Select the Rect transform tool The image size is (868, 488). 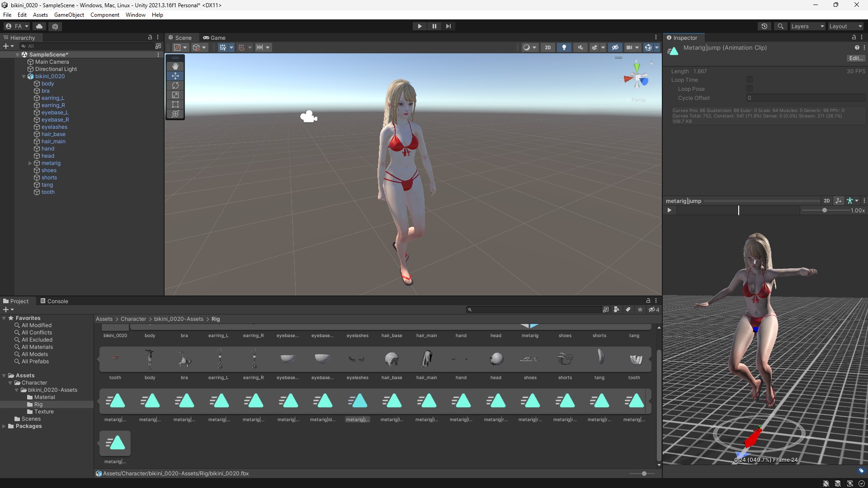click(175, 104)
